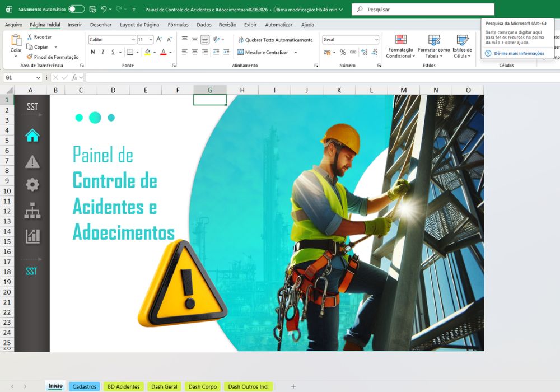Click the Formatação Condicional icon
560x392 pixels.
pos(401,39)
